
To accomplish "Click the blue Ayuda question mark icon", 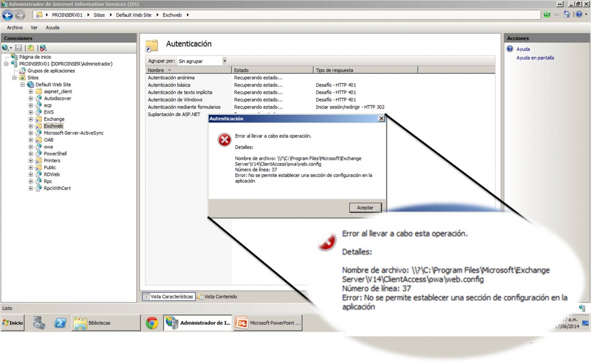I will pyautogui.click(x=510, y=49).
